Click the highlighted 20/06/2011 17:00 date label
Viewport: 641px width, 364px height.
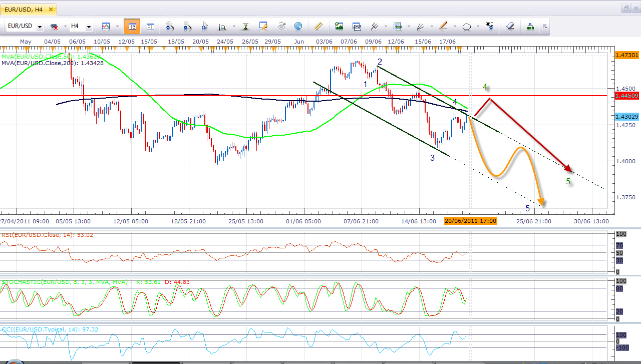pyautogui.click(x=470, y=221)
